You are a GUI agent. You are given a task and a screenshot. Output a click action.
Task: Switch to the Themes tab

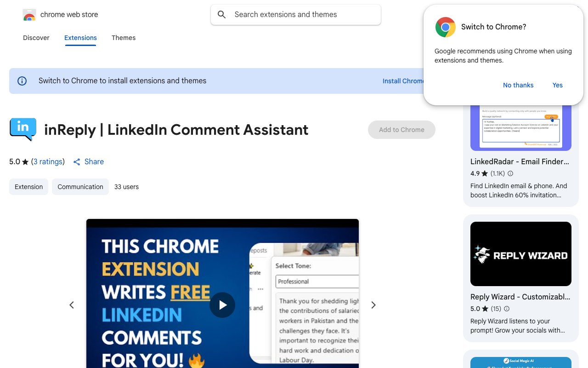[123, 38]
